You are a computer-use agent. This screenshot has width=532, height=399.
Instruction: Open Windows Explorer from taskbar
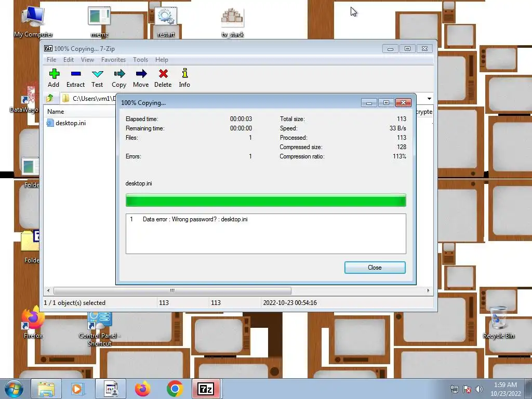click(x=46, y=389)
